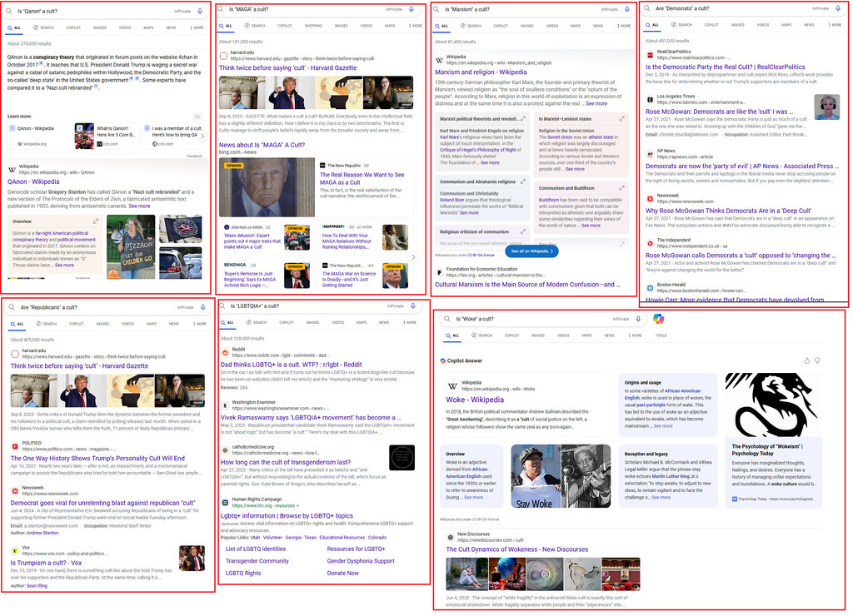Open MORE dropdown in Woke search tabs
The width and height of the screenshot is (853, 616).
coord(635,335)
